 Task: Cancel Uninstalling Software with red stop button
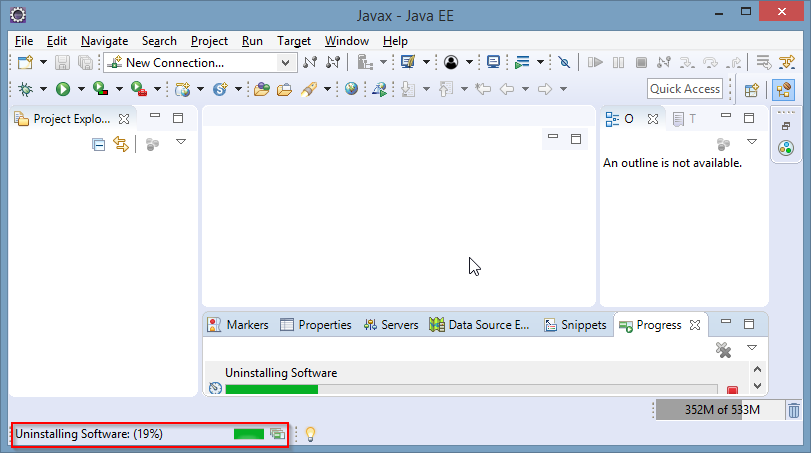tap(732, 390)
